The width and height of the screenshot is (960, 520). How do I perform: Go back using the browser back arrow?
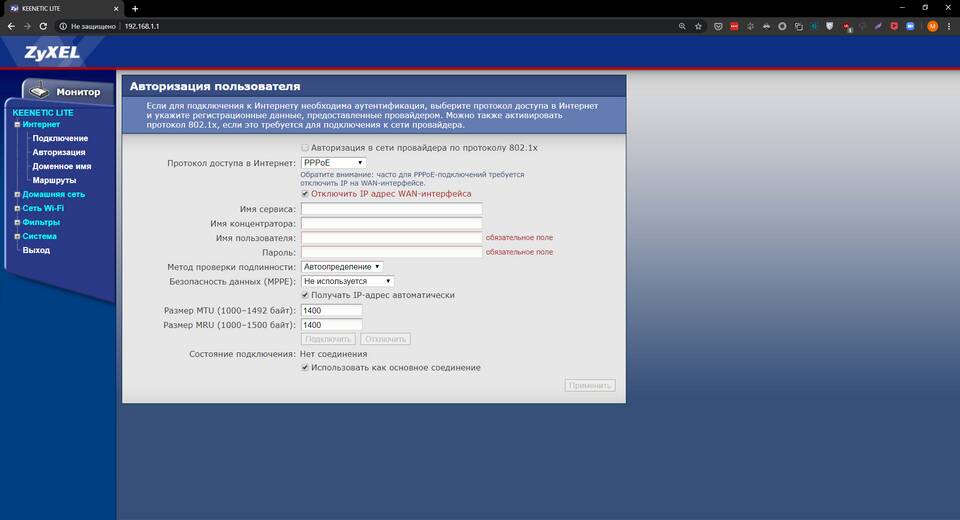tap(11, 26)
